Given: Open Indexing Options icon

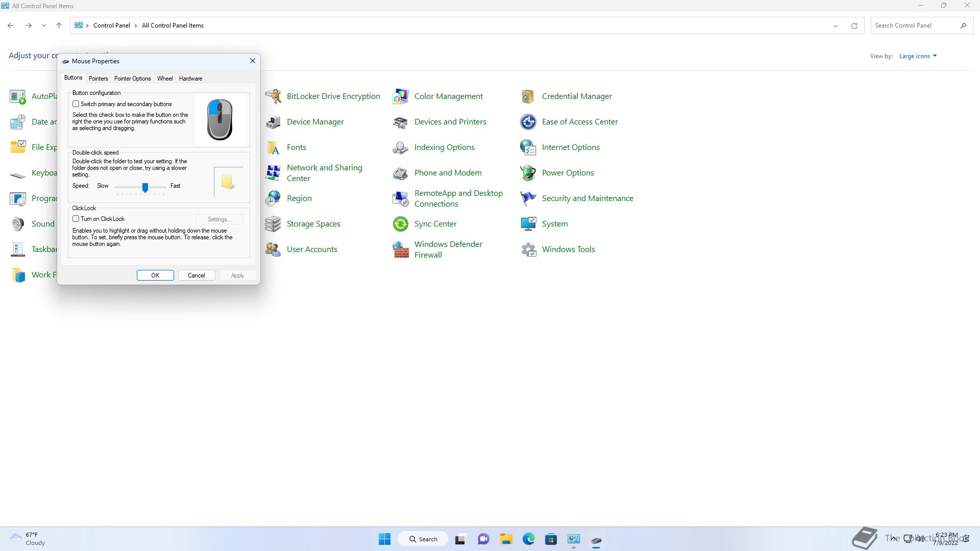Looking at the screenshot, I should 401,147.
